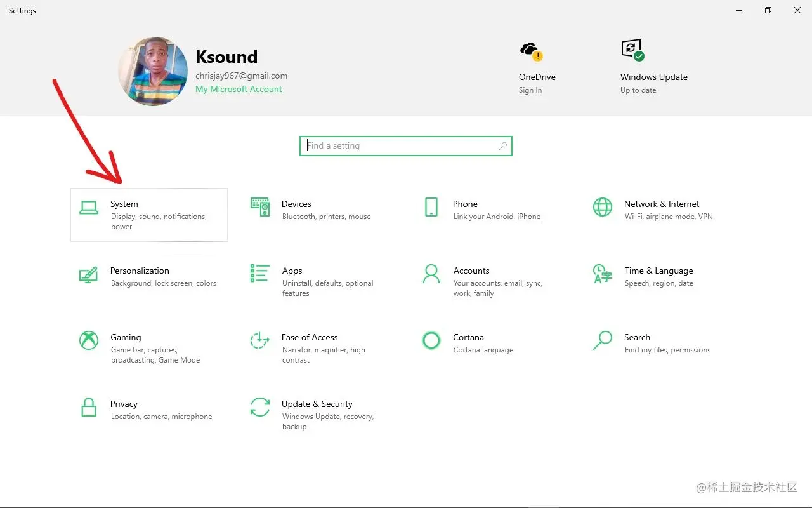
Task: Open the Ease of Access icon
Action: tap(260, 340)
